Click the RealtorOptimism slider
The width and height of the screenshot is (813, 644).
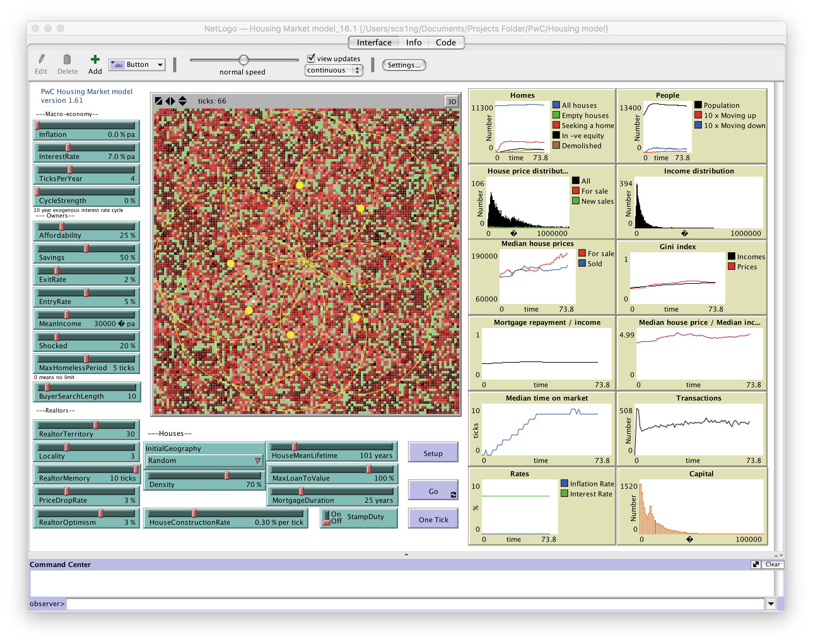click(x=86, y=518)
